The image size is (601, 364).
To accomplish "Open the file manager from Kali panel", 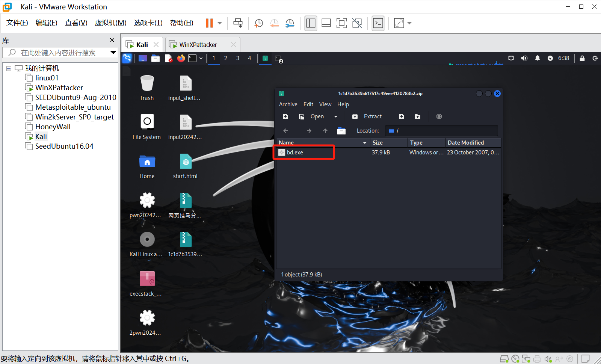I will (156, 58).
